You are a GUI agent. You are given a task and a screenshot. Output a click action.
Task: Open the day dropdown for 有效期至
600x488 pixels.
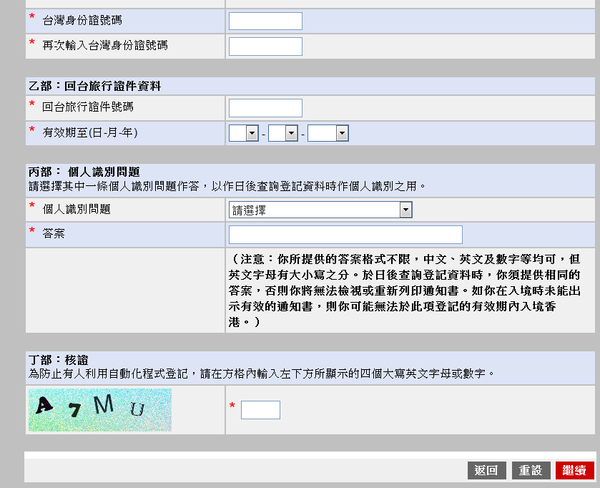(x=243, y=133)
